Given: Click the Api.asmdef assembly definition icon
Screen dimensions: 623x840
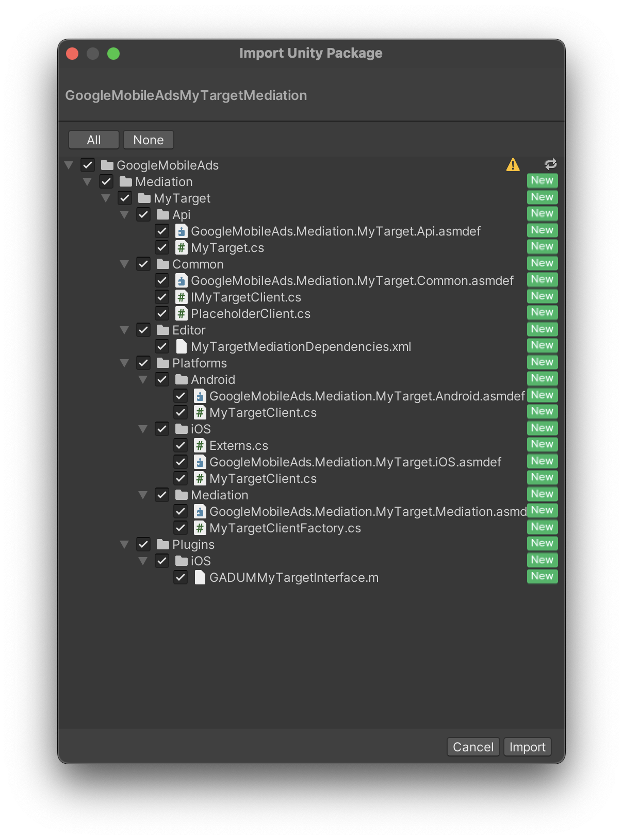Looking at the screenshot, I should click(x=181, y=231).
